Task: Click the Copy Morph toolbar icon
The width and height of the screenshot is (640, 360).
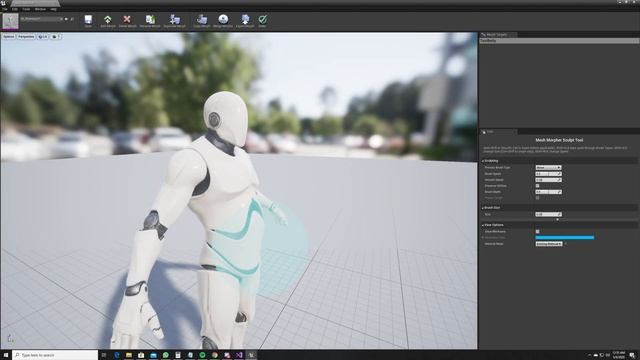Action: pos(202,20)
